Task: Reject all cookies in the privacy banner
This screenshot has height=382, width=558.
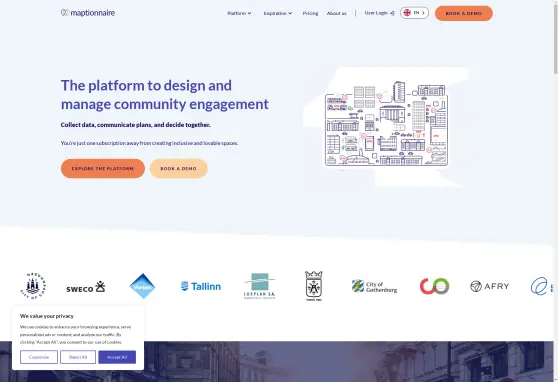Action: pos(78,357)
